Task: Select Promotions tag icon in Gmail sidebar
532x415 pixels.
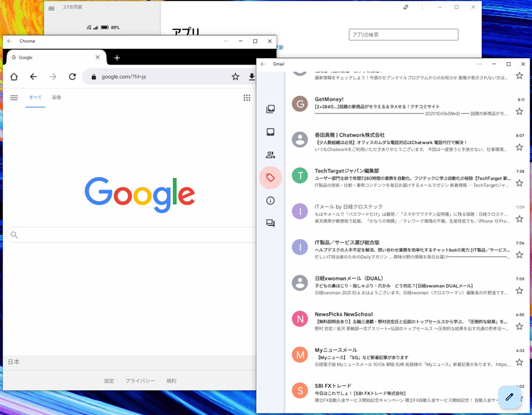Action: [271, 178]
